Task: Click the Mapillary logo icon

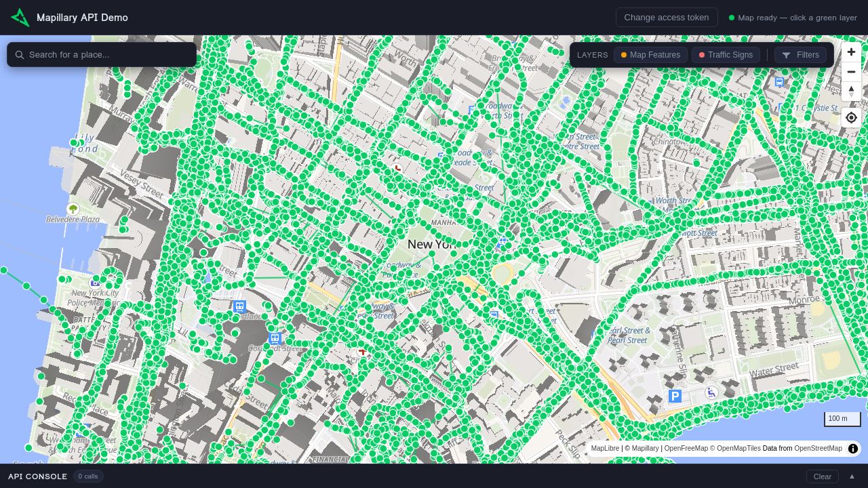Action: (20, 18)
